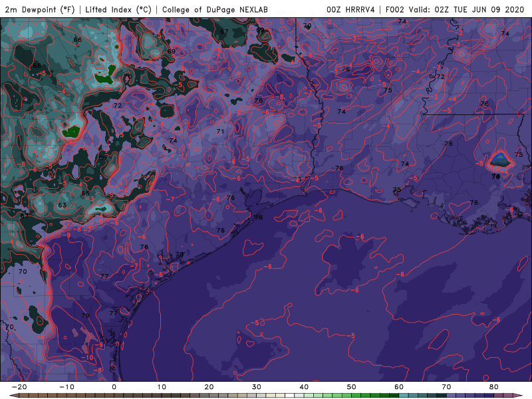
Task: Click the "F002 Valid: 02Z TUE JUN 09 2020" text
Action: point(455,9)
